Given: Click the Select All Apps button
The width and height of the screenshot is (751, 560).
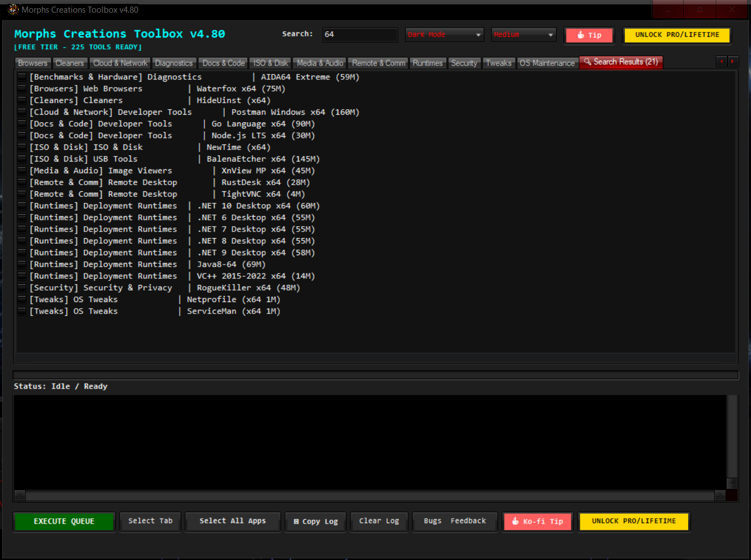Looking at the screenshot, I should point(233,521).
